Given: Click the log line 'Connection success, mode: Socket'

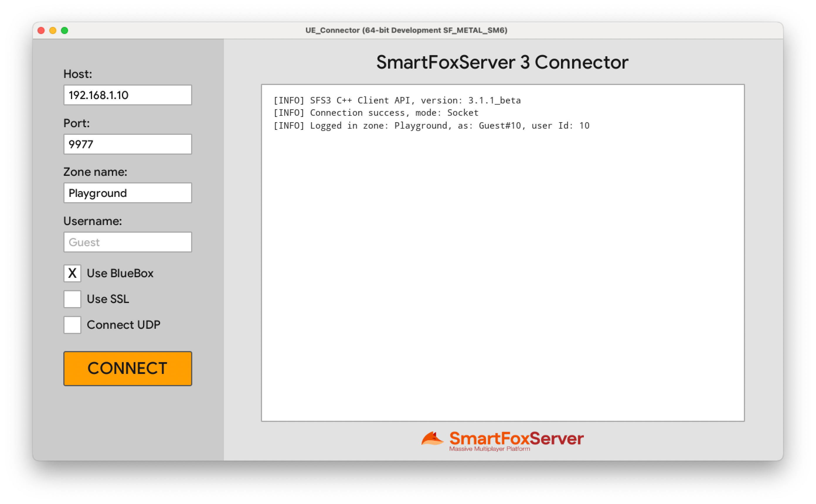Looking at the screenshot, I should (x=376, y=113).
